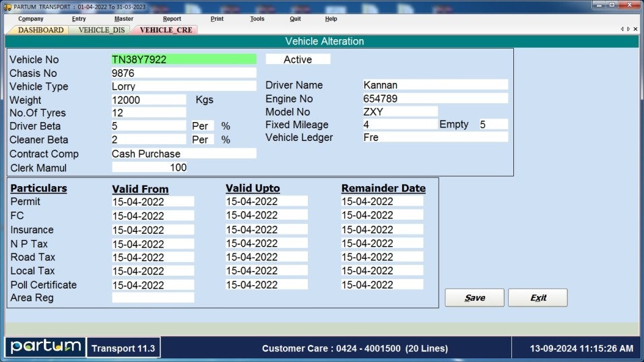Click the Driver Beta Per field
The image size is (644, 362).
pyautogui.click(x=201, y=126)
